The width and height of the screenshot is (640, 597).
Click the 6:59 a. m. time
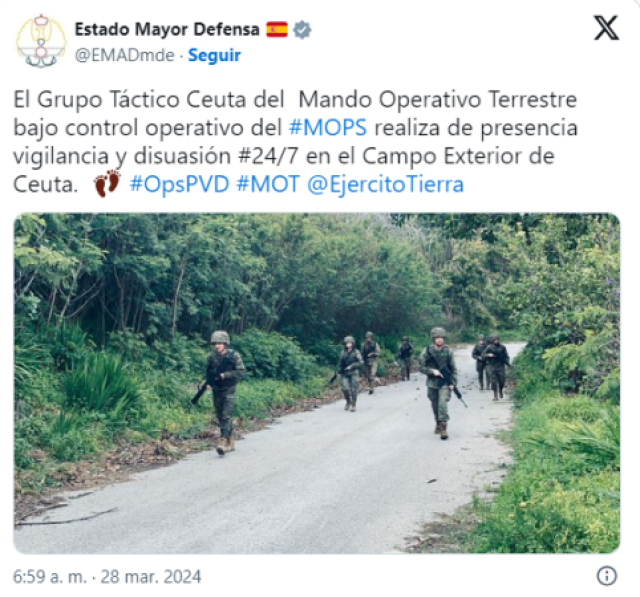tap(50, 577)
